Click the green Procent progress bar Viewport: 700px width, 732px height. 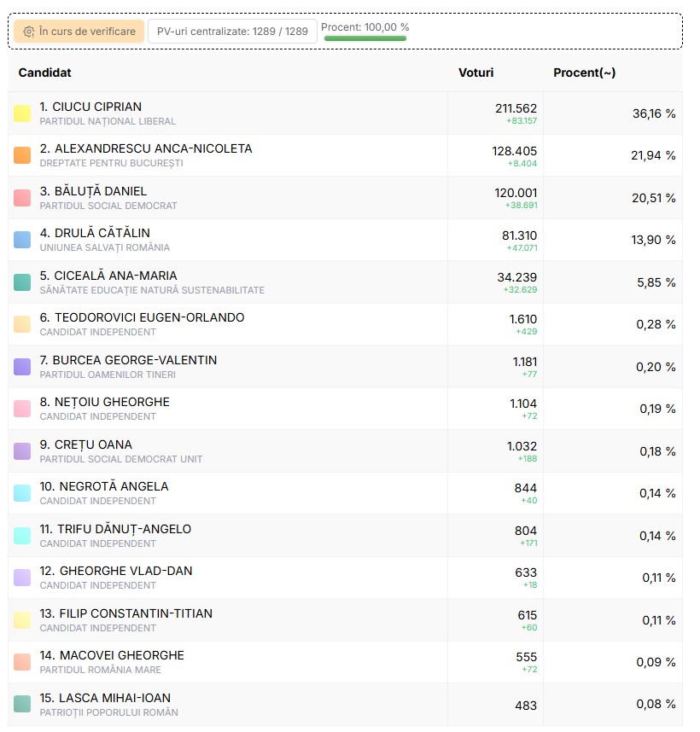point(365,38)
